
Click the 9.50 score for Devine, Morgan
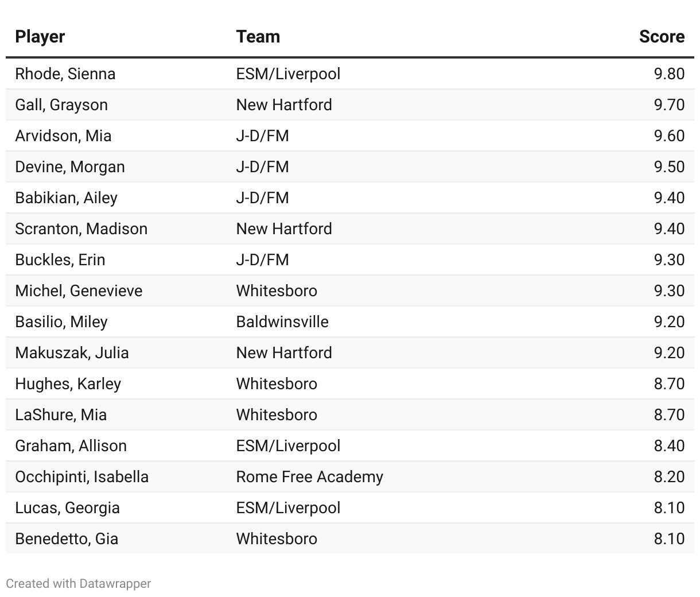coord(669,167)
